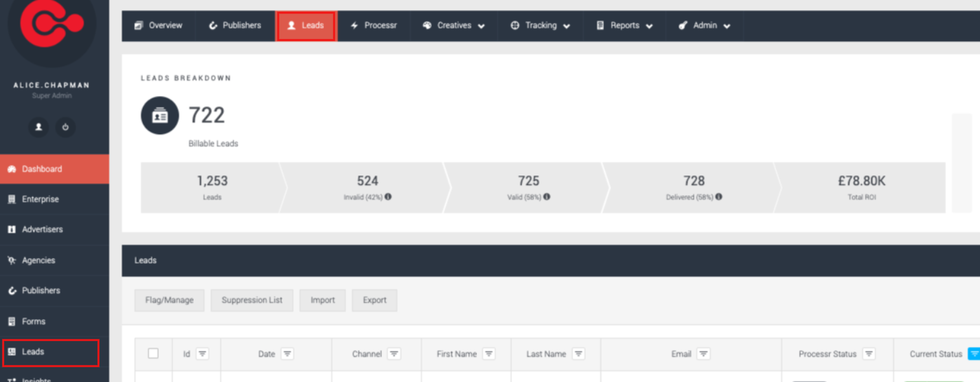This screenshot has width=980, height=382.
Task: Open the Date column filter
Action: [x=287, y=354]
